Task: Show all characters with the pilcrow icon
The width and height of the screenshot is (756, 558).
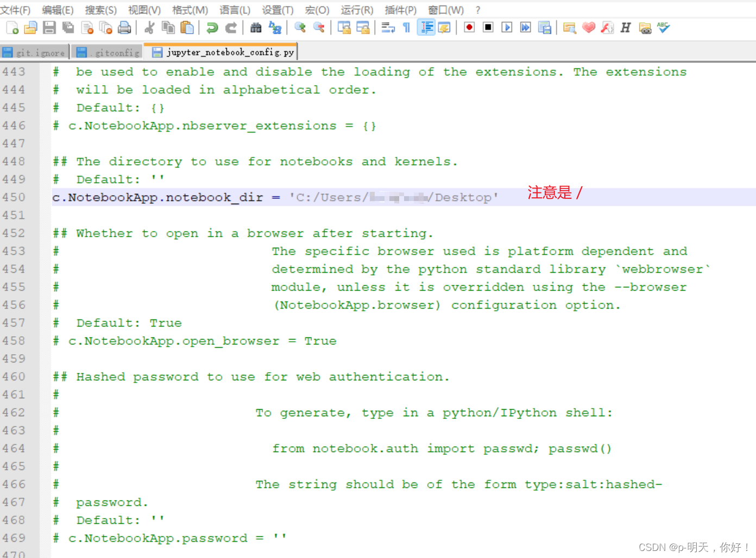Action: [406, 28]
